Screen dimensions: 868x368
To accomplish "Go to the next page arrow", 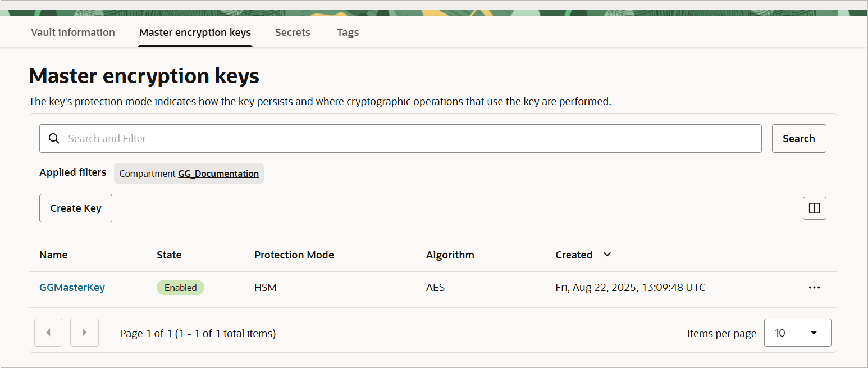I will point(84,333).
